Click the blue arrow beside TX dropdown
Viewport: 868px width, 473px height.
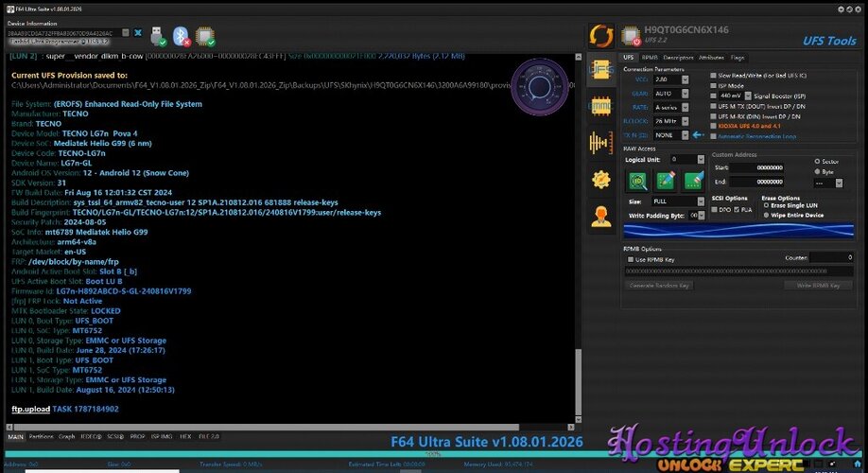[699, 134]
